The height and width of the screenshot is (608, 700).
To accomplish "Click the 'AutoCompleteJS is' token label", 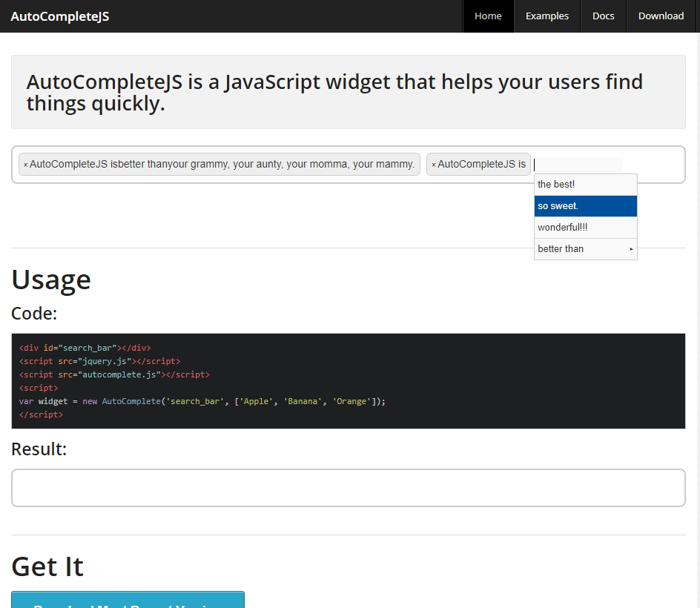I will pos(481,165).
